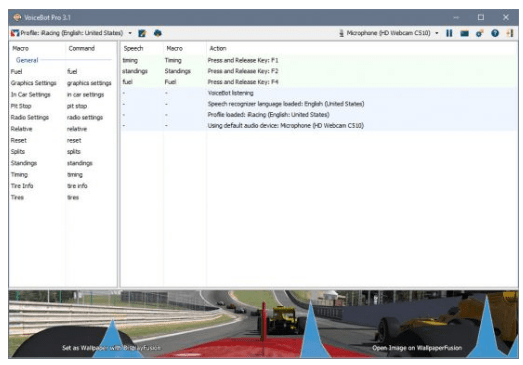Click the blue window icon in toolbar
This screenshot has width=523, height=365.
pyautogui.click(x=464, y=33)
